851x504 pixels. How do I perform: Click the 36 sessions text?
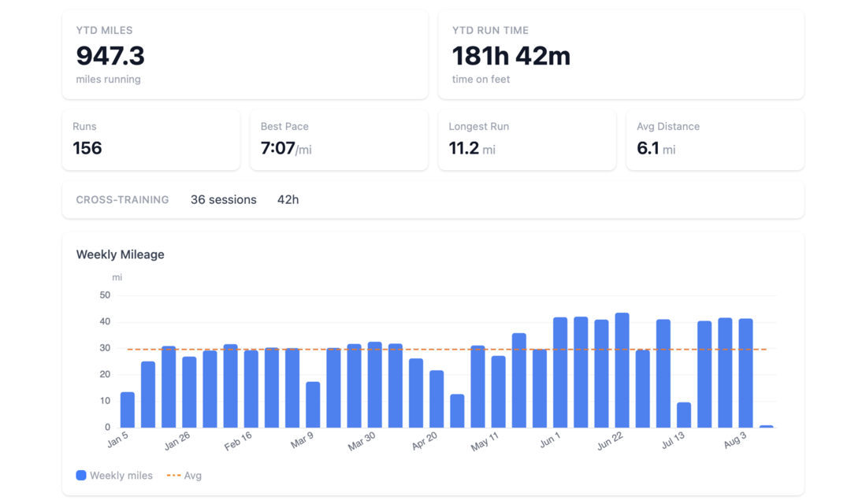(x=223, y=200)
